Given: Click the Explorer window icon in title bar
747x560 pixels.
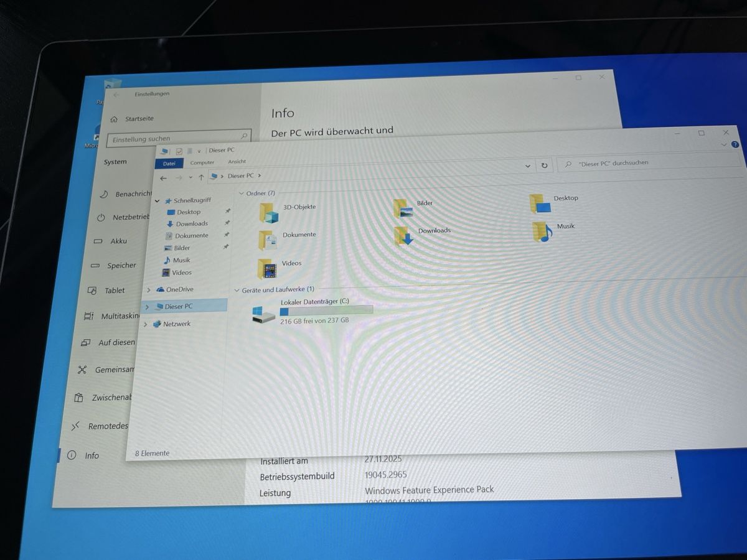Looking at the screenshot, I should (x=165, y=151).
